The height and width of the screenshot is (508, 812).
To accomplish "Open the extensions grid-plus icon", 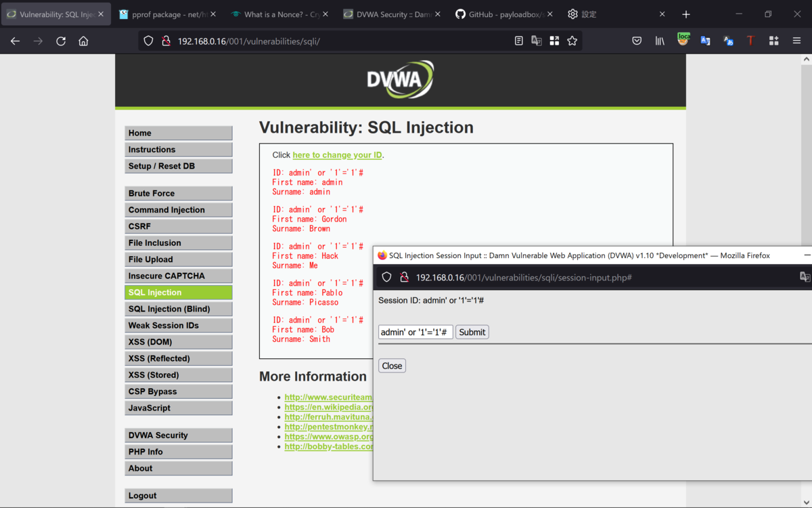I will point(773,41).
